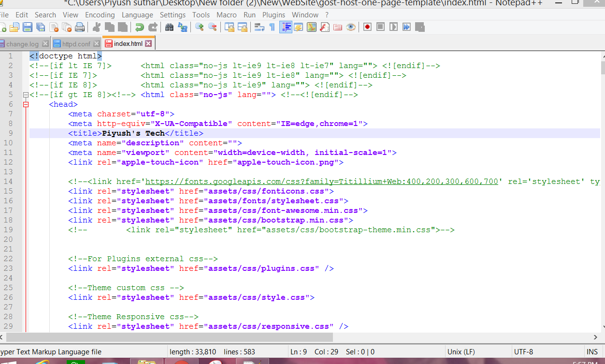The height and width of the screenshot is (364, 605).
Task: Click the fonts.googleapis.com link on line 14
Action: point(322,182)
